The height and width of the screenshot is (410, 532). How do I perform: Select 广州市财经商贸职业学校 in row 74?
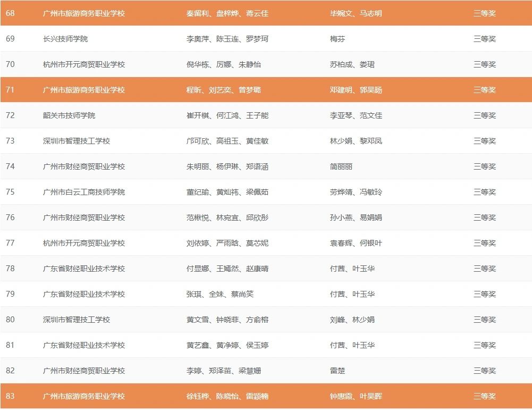point(84,166)
